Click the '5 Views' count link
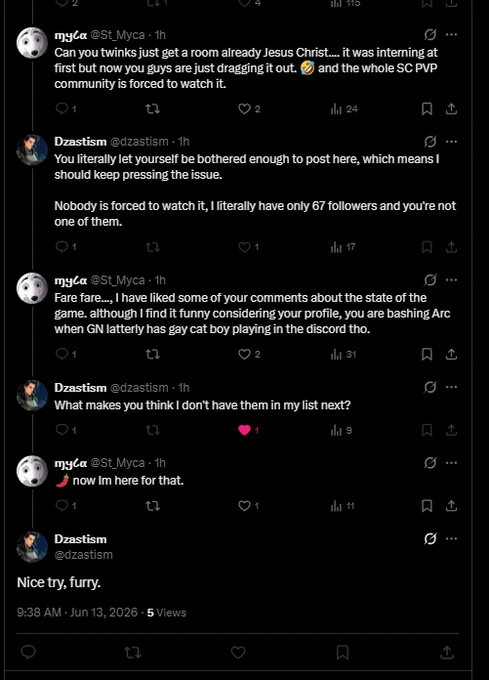Screen dimensions: 489x680 point(166,612)
